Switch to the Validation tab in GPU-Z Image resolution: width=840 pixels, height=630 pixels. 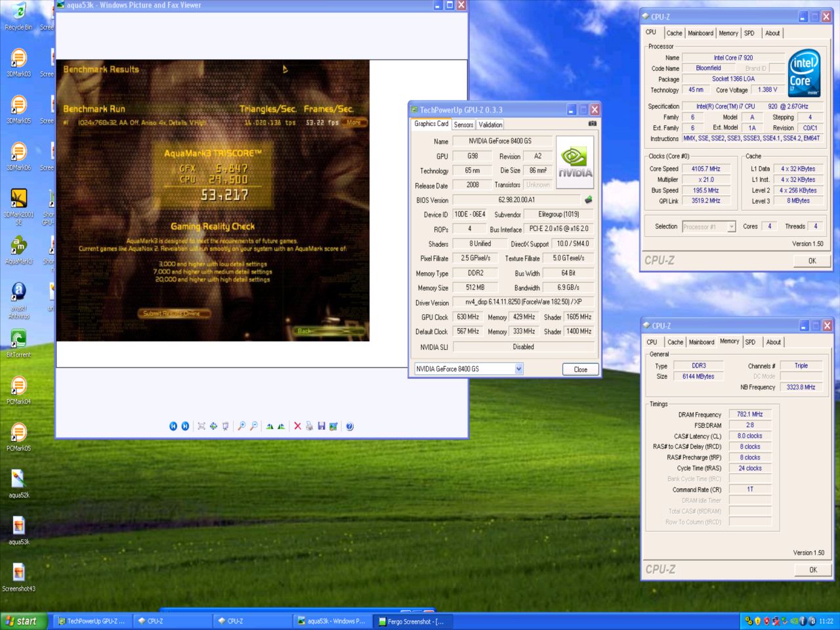490,125
